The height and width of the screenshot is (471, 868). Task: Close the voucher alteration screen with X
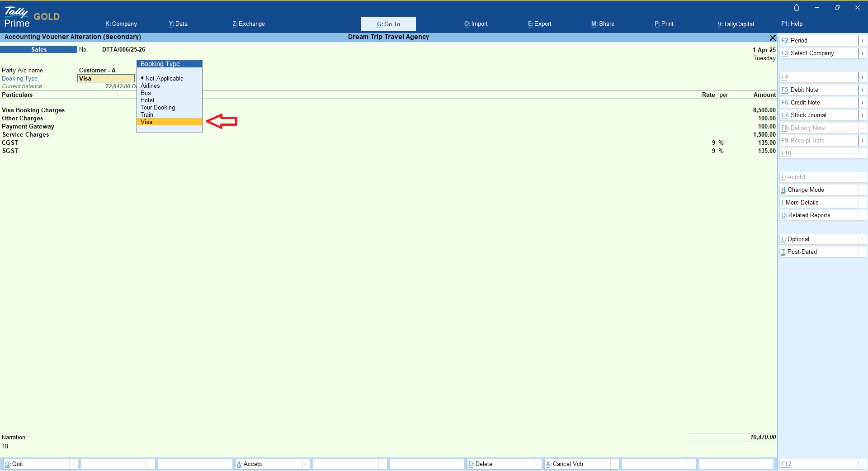(x=773, y=38)
